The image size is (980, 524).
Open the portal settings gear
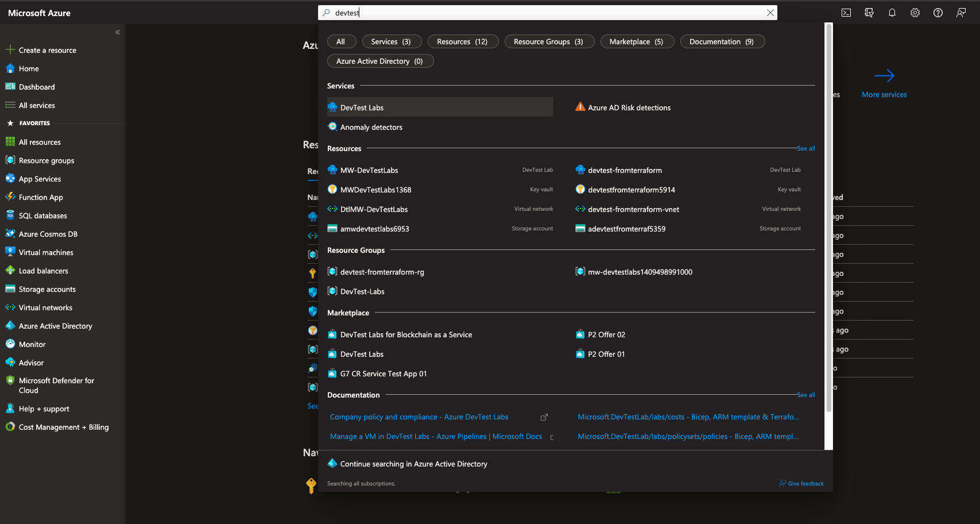coord(915,13)
